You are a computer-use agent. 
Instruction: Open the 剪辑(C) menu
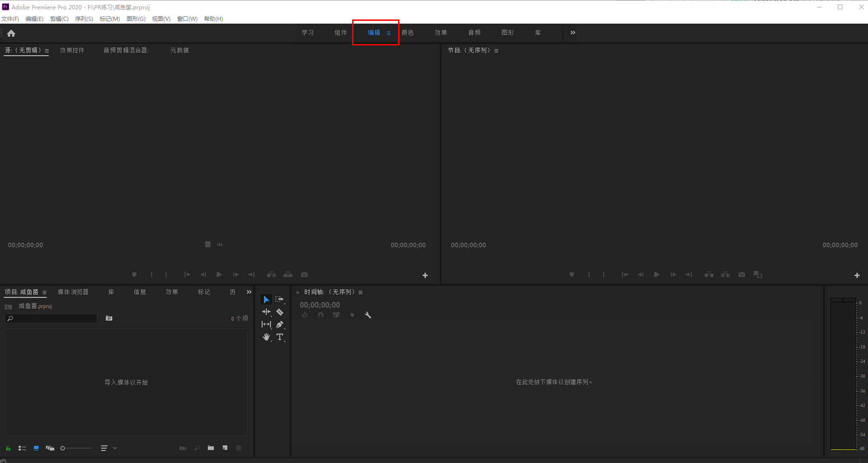(59, 19)
